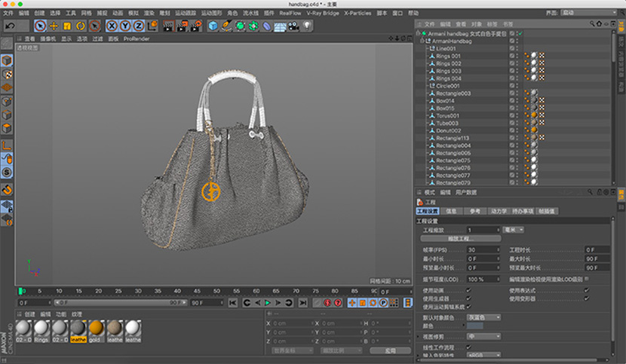626x364 pixels.
Task: Click the Camera object icon
Action: click(x=294, y=26)
